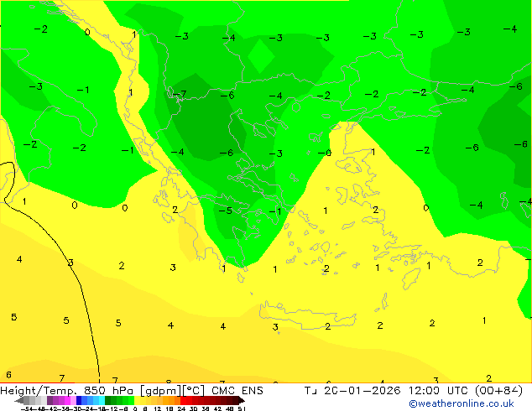Pick the dark blue swatch in the legend
Viewport: 532px width, 411px height.
pyautogui.click(x=79, y=400)
